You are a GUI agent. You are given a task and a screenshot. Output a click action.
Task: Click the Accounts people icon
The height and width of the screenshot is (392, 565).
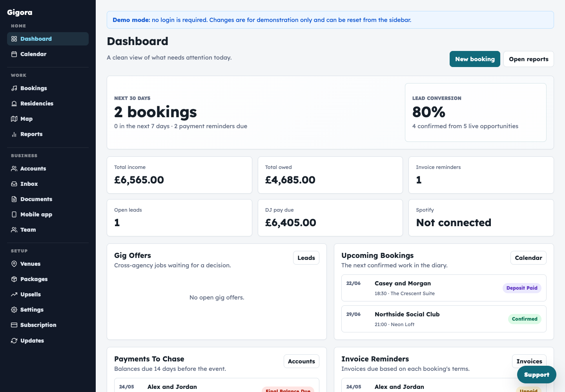coord(14,169)
